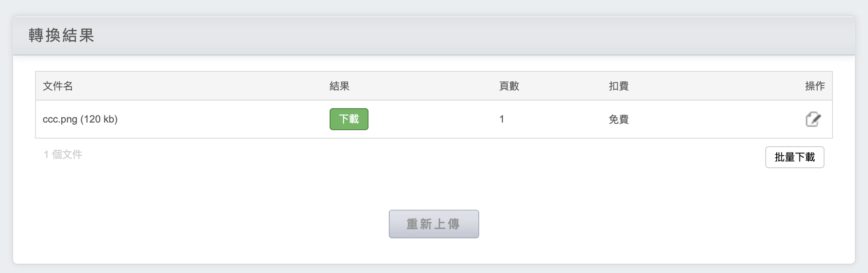Click the edit icon for ccc.png
Screen dimensions: 868x273
click(813, 120)
